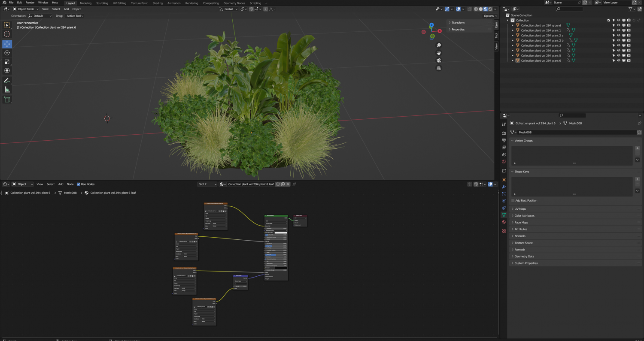Toggle selectability arrow for plant 4

point(614,51)
